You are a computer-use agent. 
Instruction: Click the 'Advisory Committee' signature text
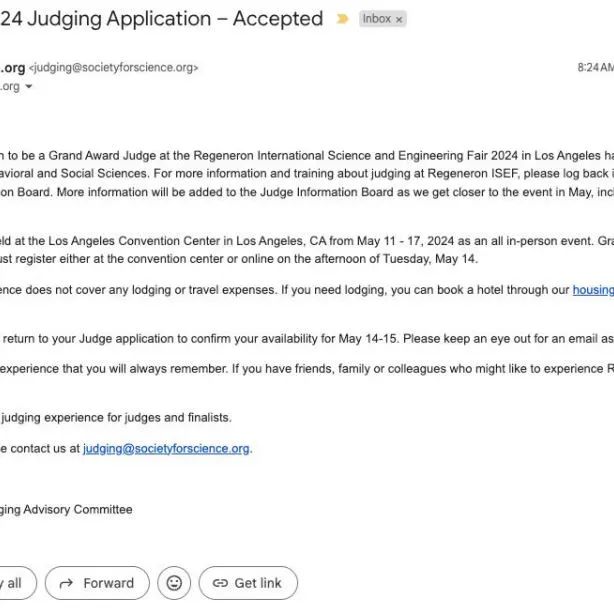[78, 509]
